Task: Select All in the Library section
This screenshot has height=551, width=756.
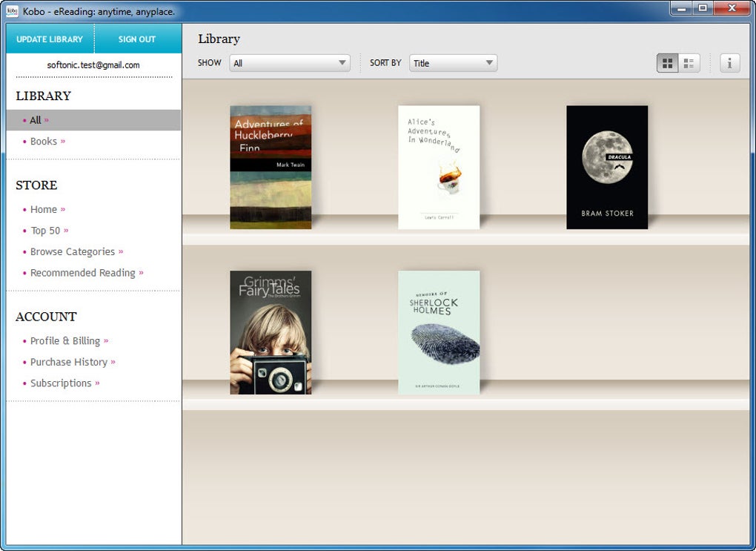Action: [93, 120]
